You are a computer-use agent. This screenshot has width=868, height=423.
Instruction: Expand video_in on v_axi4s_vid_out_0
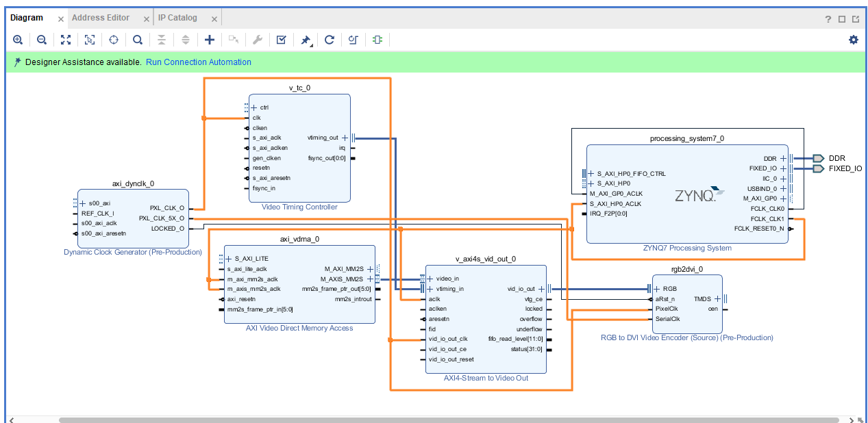click(430, 279)
